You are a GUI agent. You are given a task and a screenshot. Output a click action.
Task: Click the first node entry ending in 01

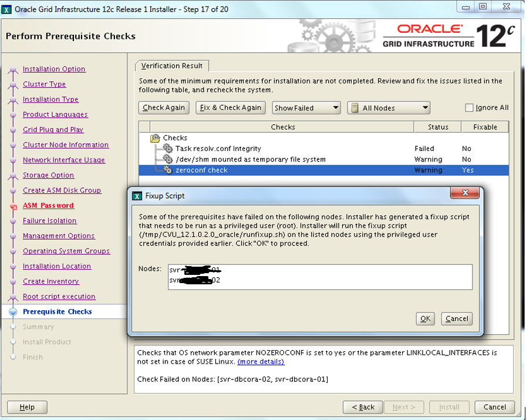[195, 270]
